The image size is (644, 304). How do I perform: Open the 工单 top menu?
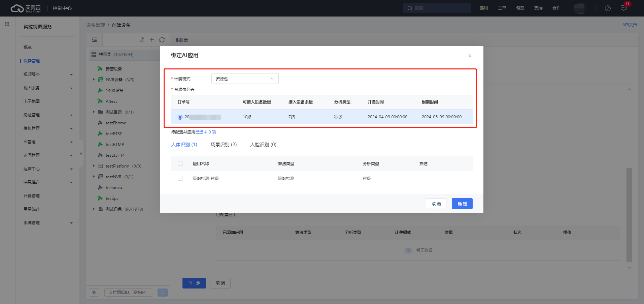pos(502,8)
